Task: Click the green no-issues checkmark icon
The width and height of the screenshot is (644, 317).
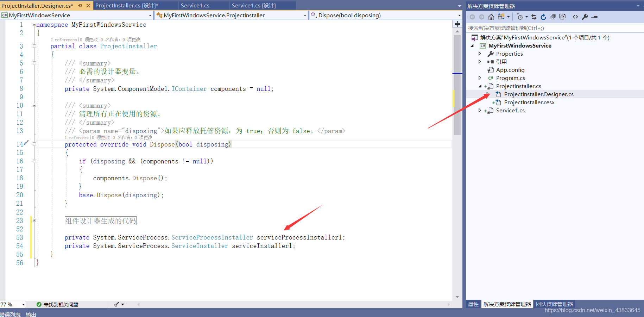Action: 39,304
